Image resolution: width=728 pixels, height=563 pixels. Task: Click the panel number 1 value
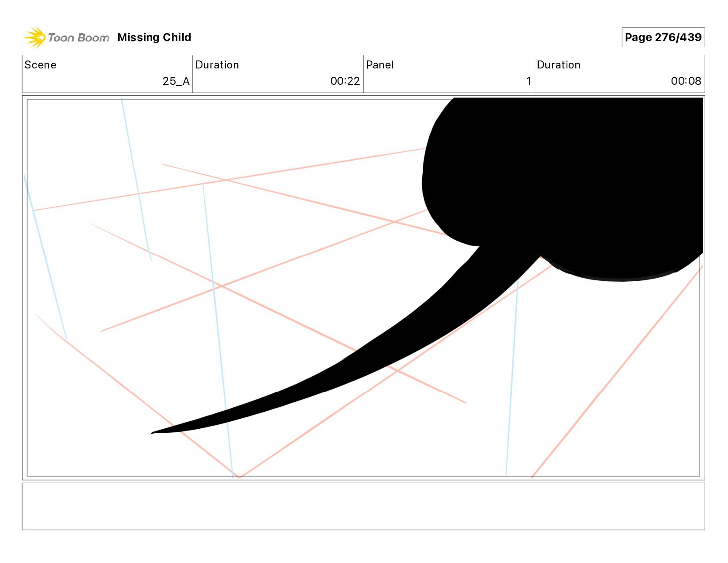click(x=528, y=81)
